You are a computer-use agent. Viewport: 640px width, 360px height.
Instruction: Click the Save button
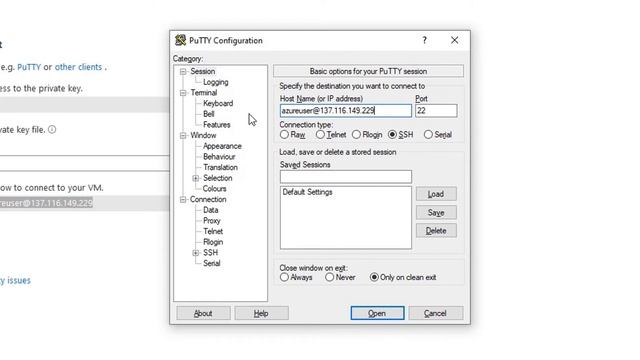(436, 212)
